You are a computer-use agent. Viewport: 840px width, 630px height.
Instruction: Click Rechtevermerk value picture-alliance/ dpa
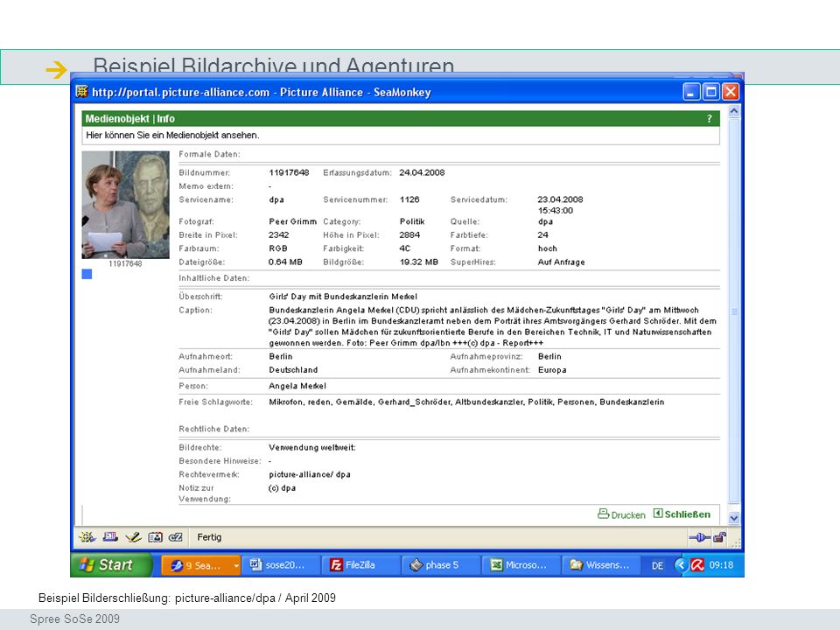(310, 474)
